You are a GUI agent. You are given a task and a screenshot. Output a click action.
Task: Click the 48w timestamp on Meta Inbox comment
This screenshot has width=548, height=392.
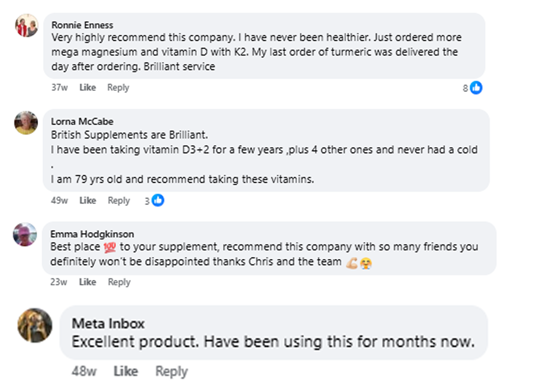point(84,371)
